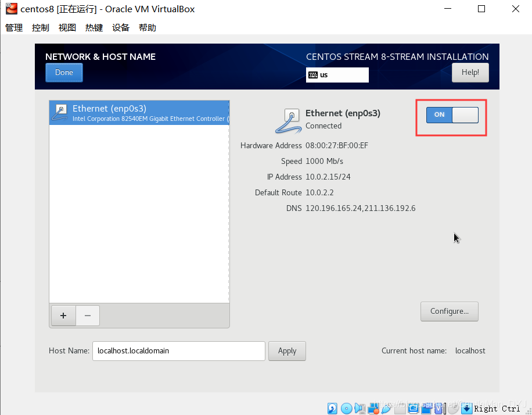This screenshot has height=415, width=532.
Task: Open audio settings icon in VirtualBox status bar
Action: tap(360, 408)
